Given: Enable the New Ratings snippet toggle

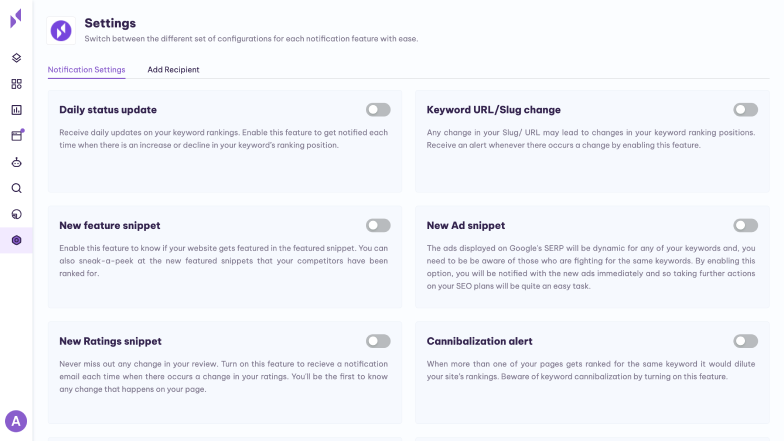Looking at the screenshot, I should [x=378, y=342].
